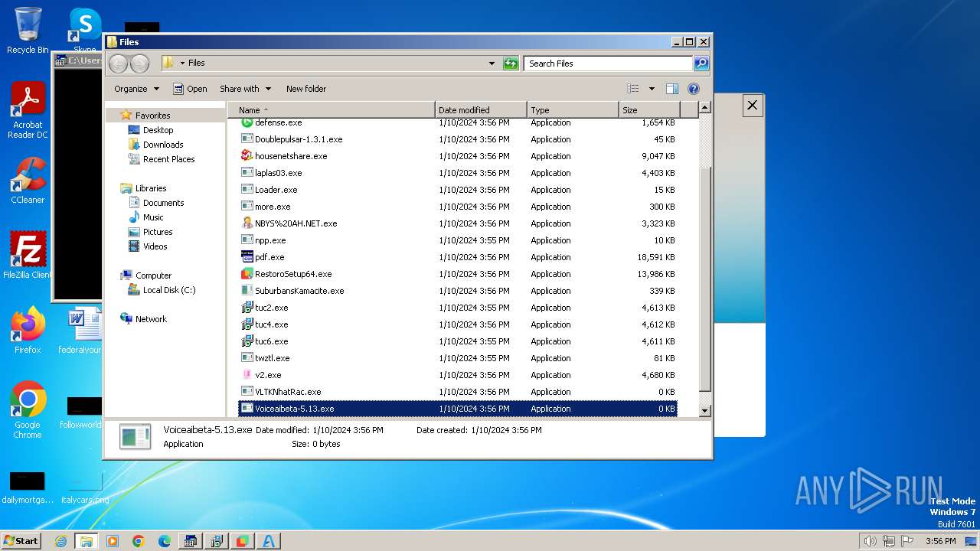The image size is (980, 551).
Task: Click the Open toolbar button
Action: click(x=190, y=89)
